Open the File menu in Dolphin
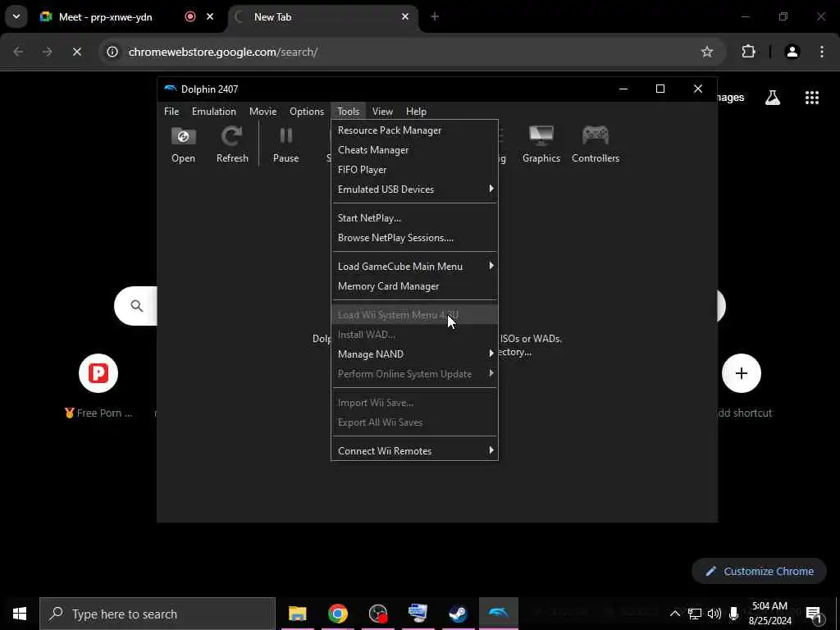This screenshot has height=630, width=840. pos(171,112)
